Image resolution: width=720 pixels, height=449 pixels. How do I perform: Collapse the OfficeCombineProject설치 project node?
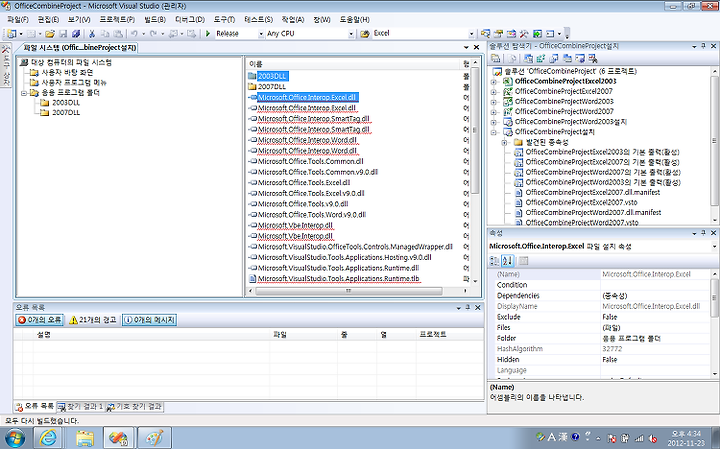494,132
